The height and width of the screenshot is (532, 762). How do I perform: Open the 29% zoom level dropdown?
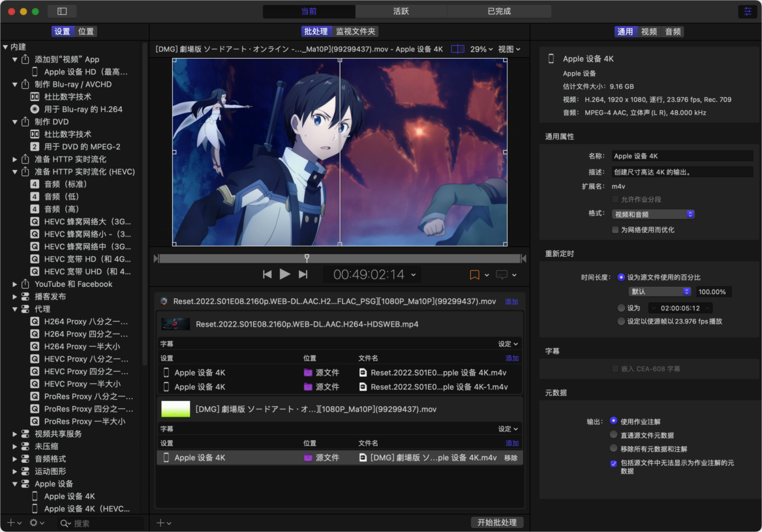(481, 49)
